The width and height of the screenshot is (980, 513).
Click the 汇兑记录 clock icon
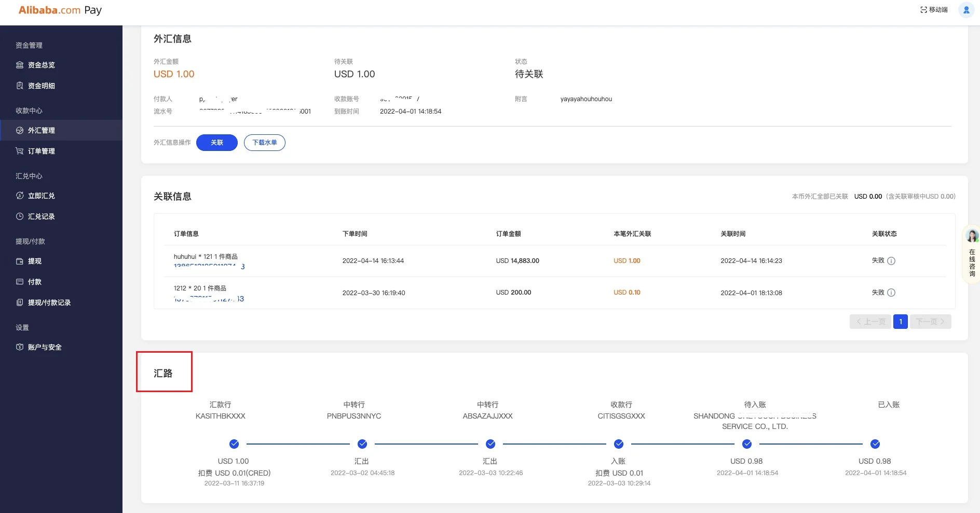(x=20, y=216)
